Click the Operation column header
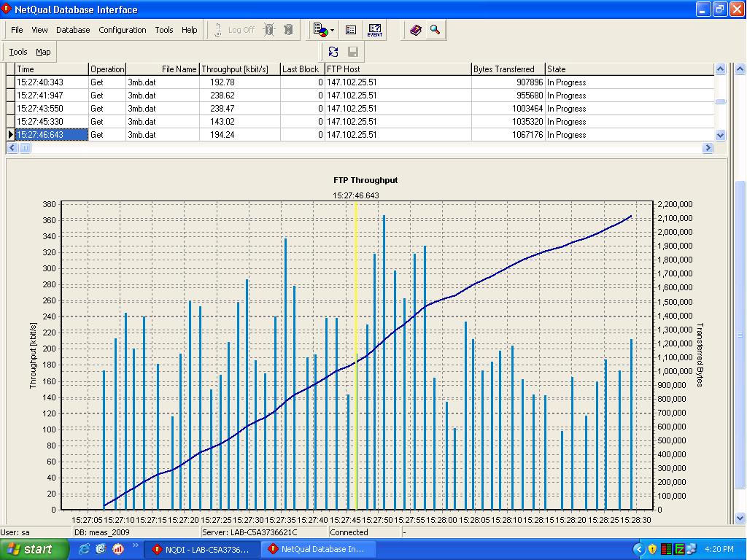This screenshot has width=747, height=560. tap(107, 69)
